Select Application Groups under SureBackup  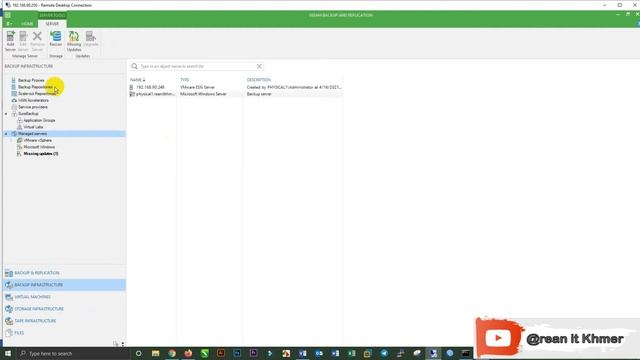40,120
